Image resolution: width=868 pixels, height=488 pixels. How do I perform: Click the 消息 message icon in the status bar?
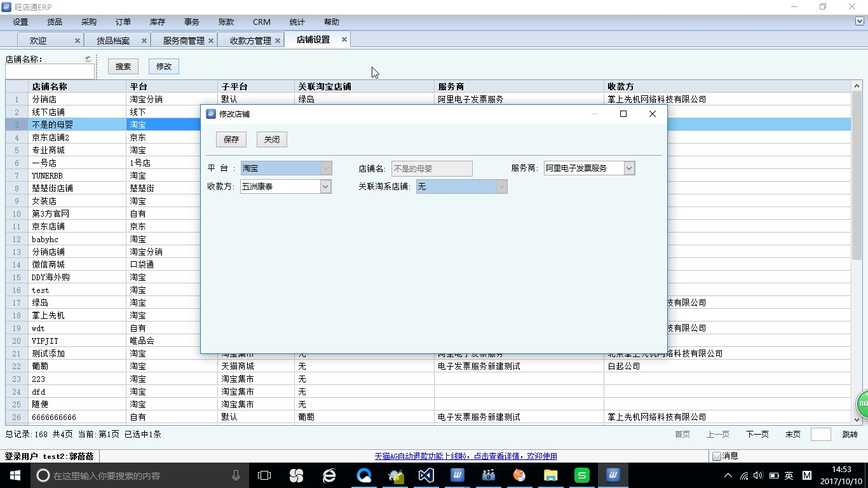(717, 456)
